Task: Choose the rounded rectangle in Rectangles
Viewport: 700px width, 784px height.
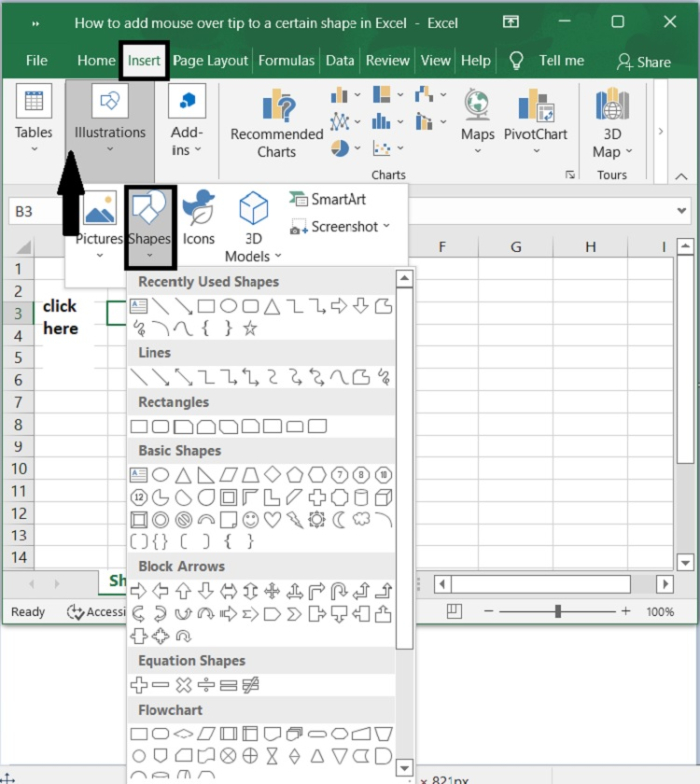Action: point(160,426)
